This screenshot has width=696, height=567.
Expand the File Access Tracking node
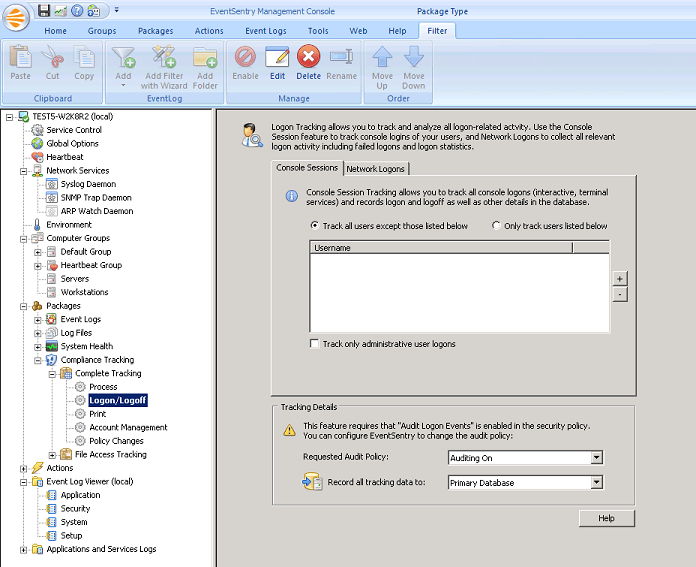coord(52,455)
